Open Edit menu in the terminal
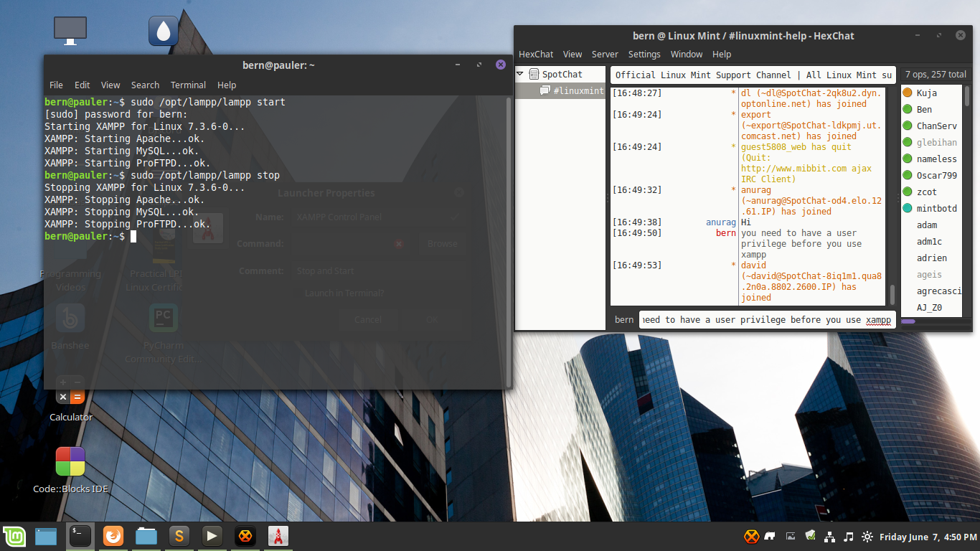 (x=83, y=85)
